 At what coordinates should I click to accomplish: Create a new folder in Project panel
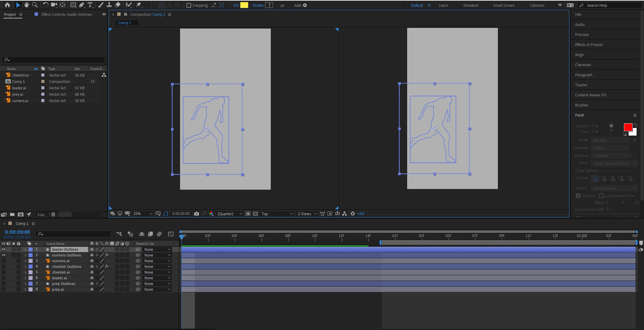12,214
